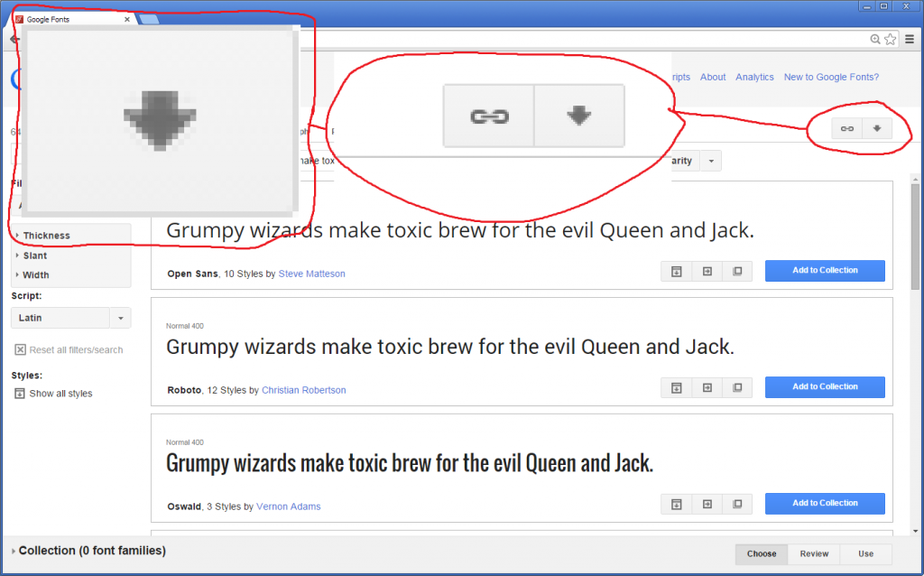Select the Google Fonts browser tab

[74, 20]
